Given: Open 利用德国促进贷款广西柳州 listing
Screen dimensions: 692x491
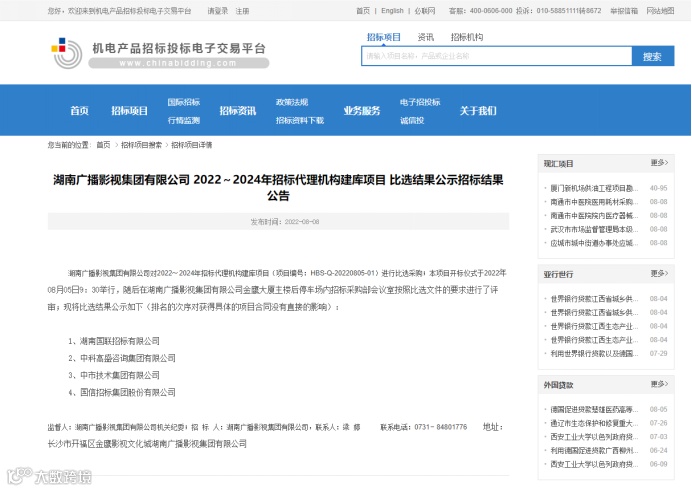Looking at the screenshot, I should 594,450.
